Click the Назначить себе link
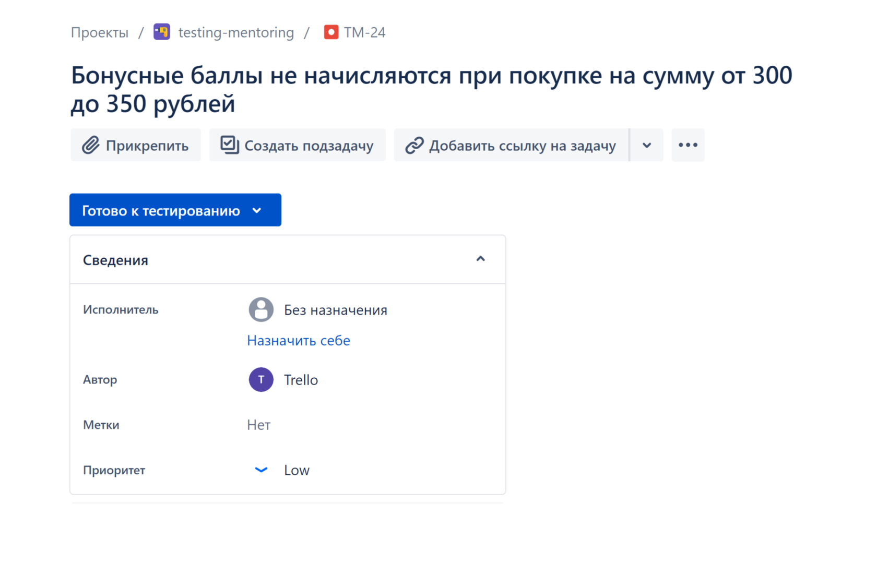Viewport: 877px width, 588px height. (x=299, y=341)
